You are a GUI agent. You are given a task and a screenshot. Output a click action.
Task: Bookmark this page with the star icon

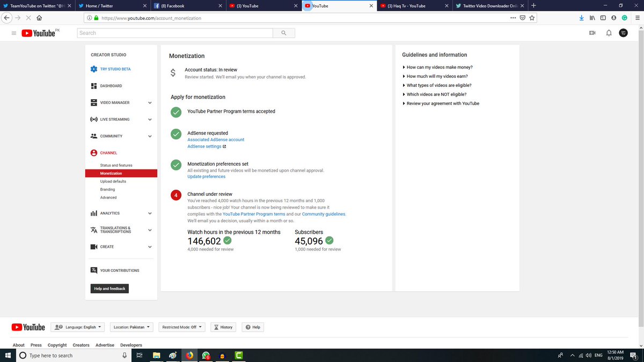[x=532, y=18]
